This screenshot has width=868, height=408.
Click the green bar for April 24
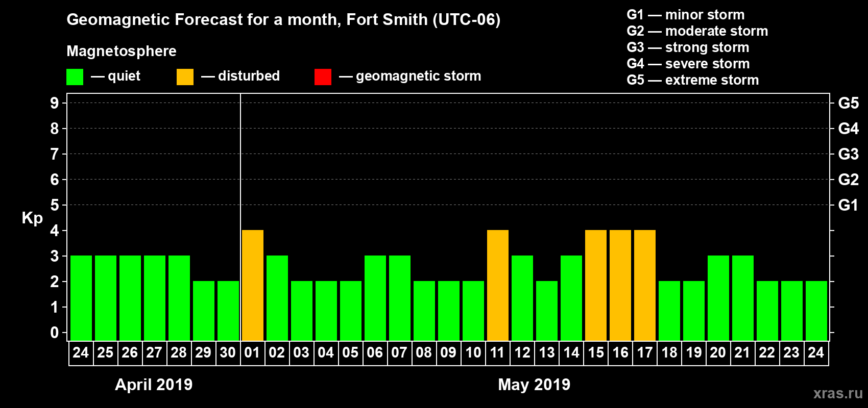[81, 298]
